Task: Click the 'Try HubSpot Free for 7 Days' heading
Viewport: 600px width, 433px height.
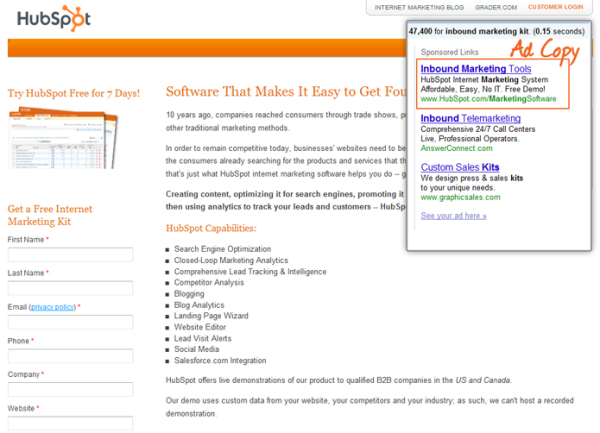Action: pyautogui.click(x=73, y=93)
